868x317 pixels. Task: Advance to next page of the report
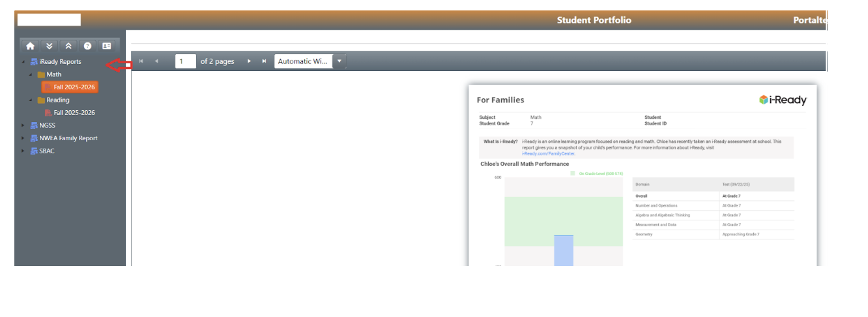(249, 61)
